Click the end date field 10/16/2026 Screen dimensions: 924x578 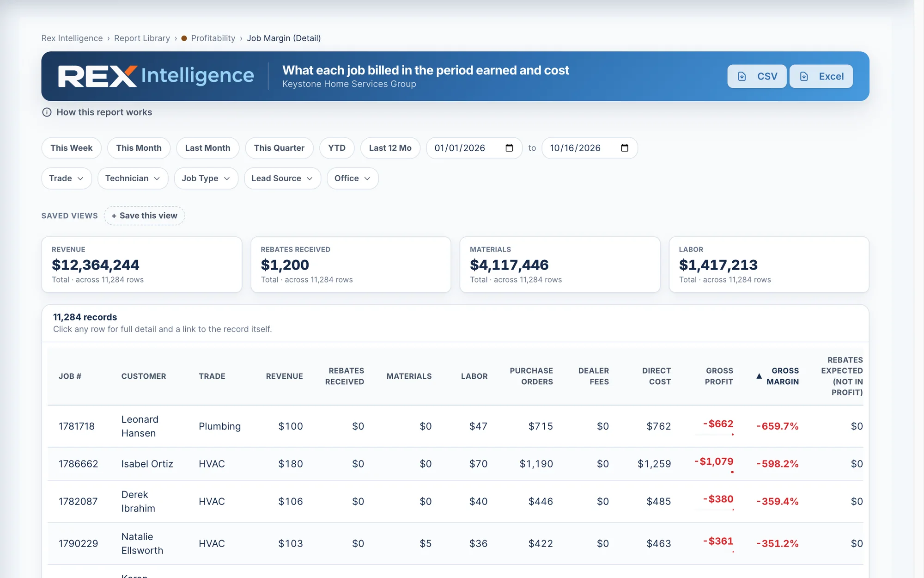pos(590,148)
